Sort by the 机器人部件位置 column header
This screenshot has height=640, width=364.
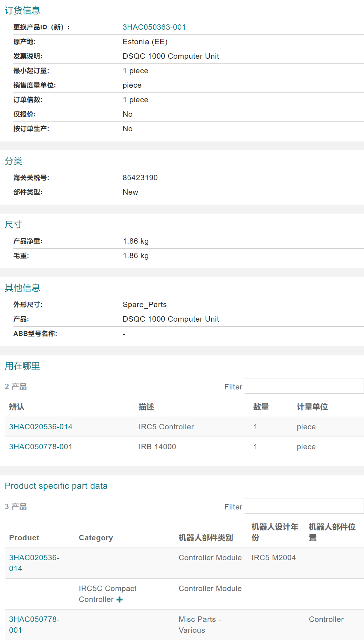click(332, 532)
